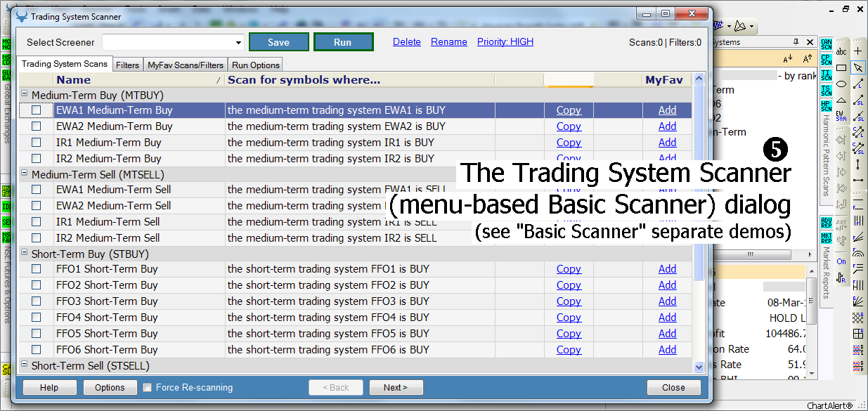Image resolution: width=868 pixels, height=411 pixels.
Task: Select the vertical line segment tool
Action: (x=857, y=164)
